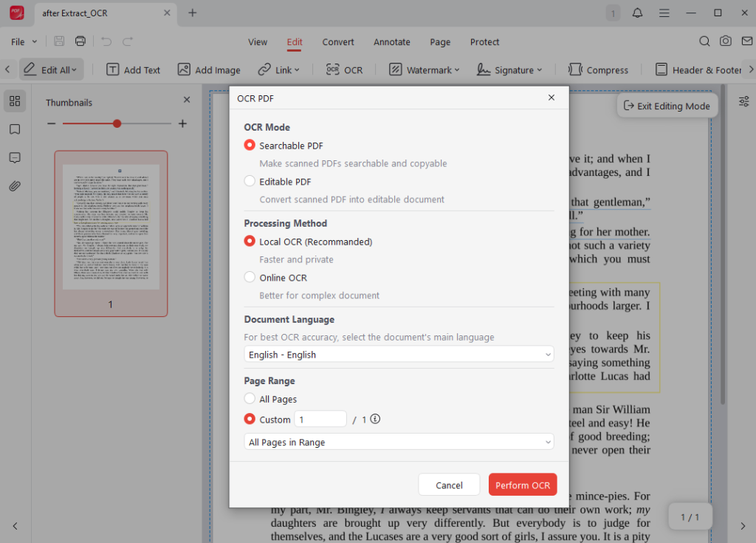Viewport: 756px width, 543px height.
Task: Open the search magnifier icon
Action: (704, 41)
